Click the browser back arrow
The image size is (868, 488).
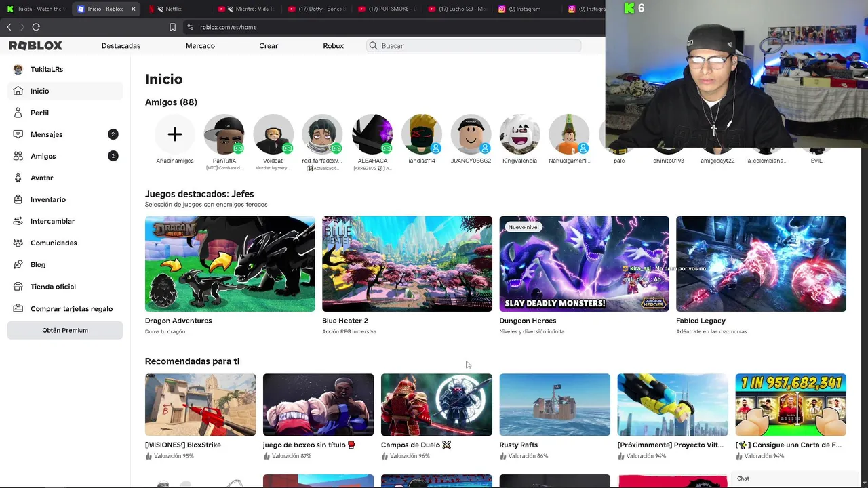[9, 27]
